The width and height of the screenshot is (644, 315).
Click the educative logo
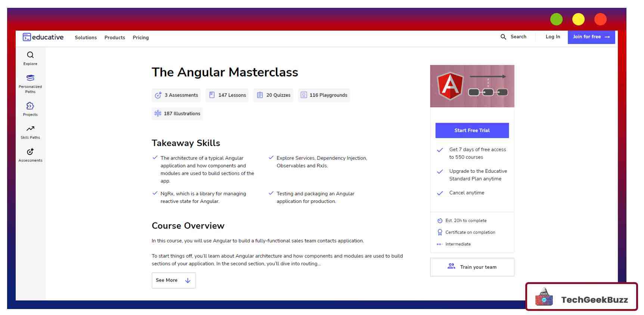point(43,37)
